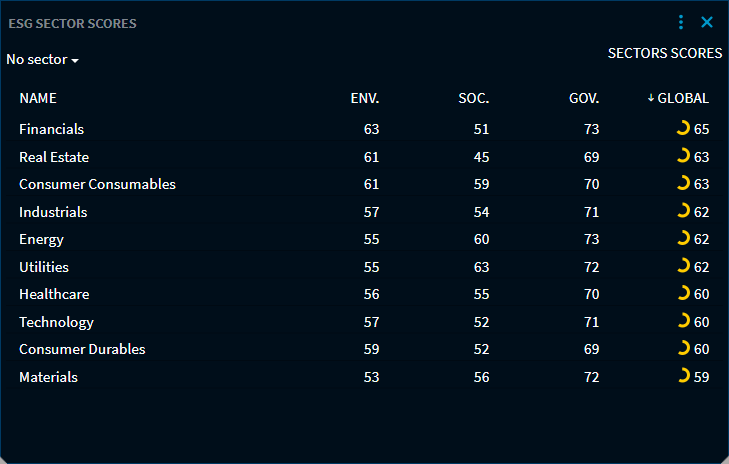This screenshot has width=729, height=464.
Task: Select the Industrials sector name
Action: point(53,212)
